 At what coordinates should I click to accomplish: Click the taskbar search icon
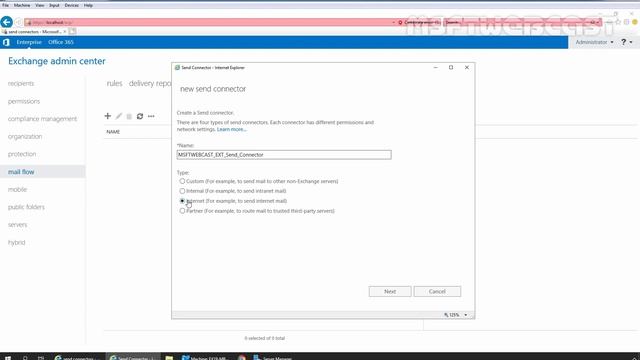25,357
